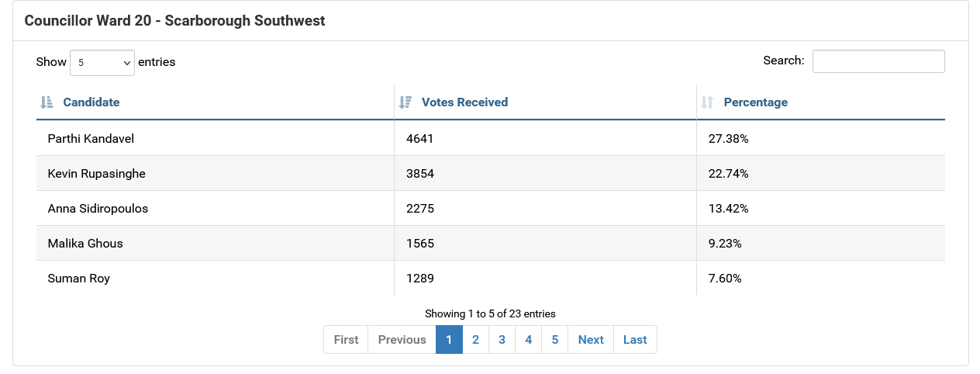
Task: Click the First page button
Action: pos(346,340)
